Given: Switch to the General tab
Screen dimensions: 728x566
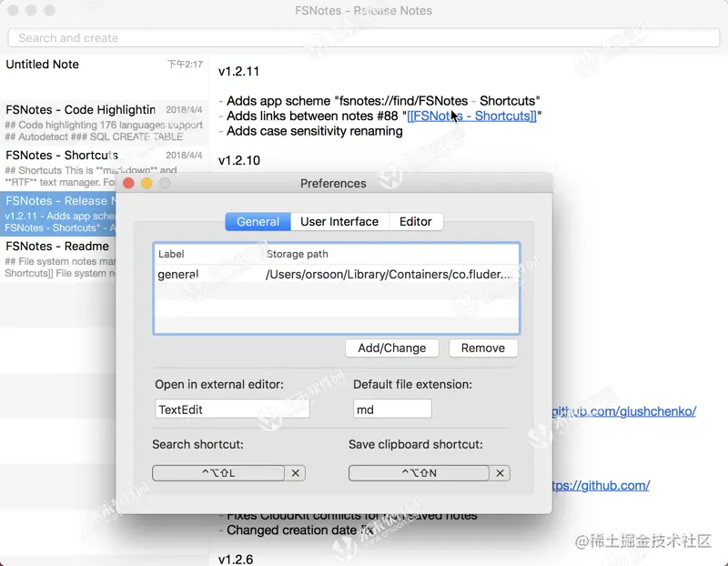Looking at the screenshot, I should coord(258,221).
